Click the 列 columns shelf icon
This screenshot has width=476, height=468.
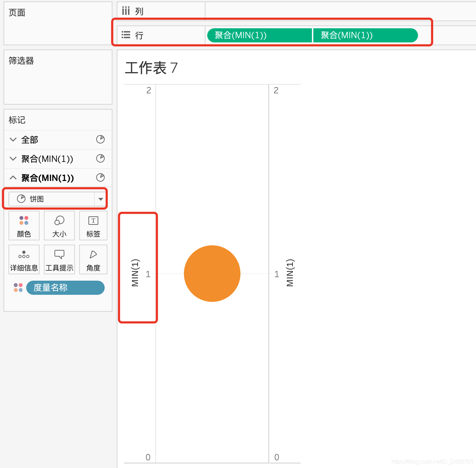(x=126, y=11)
